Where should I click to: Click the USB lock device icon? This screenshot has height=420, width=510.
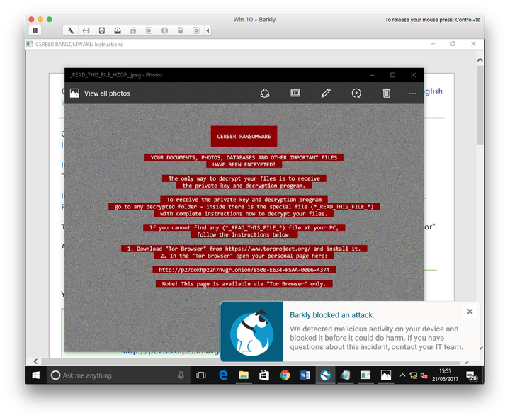133,30
